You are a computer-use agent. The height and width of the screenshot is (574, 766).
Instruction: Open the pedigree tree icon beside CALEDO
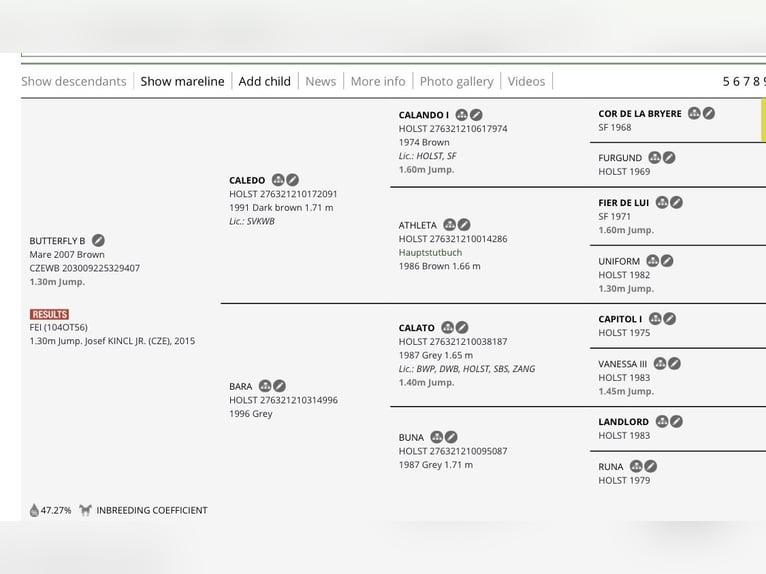pos(278,180)
